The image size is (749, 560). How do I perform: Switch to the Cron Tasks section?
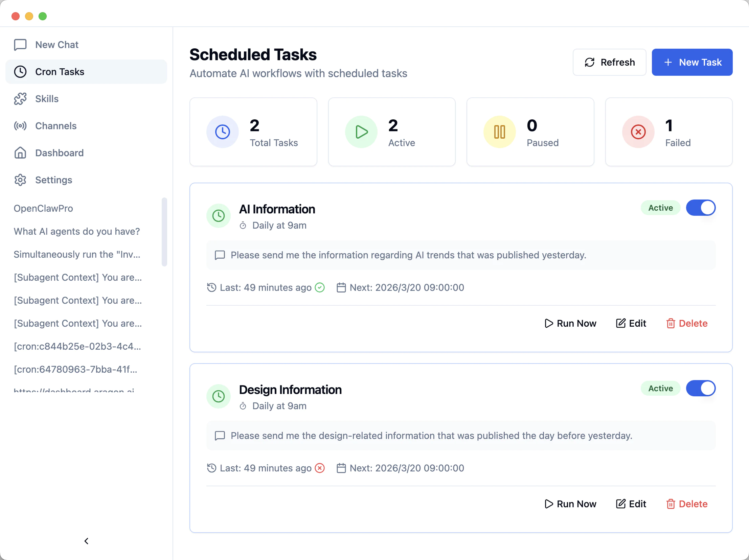(60, 71)
